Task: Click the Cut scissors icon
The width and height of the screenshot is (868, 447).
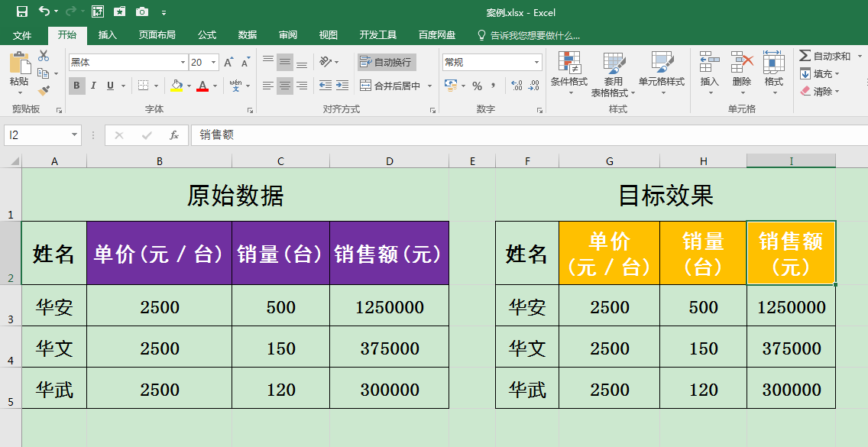Action: pos(44,55)
